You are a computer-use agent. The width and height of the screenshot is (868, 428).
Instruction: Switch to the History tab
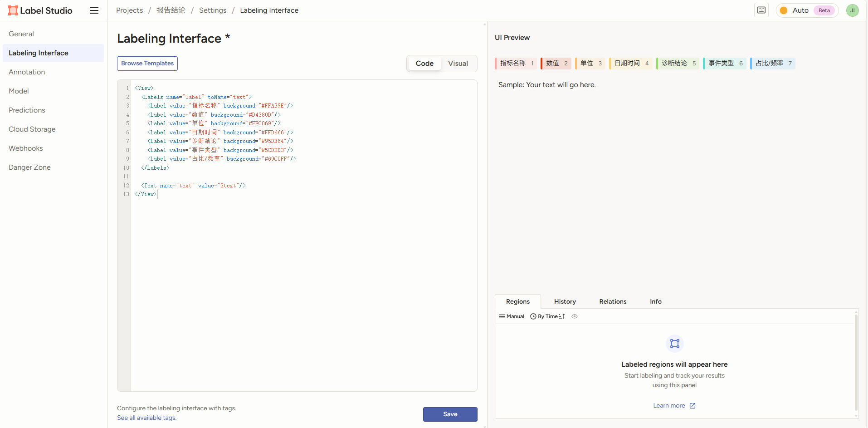[565, 301]
